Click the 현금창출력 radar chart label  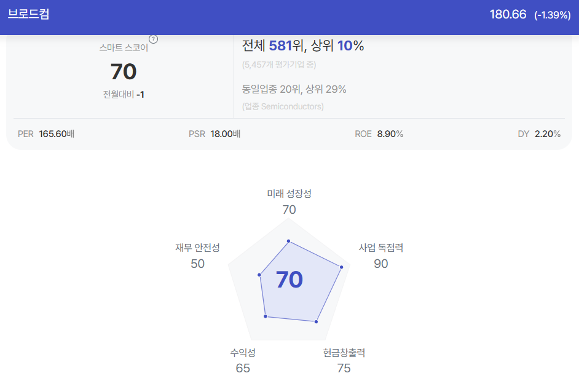[x=344, y=353]
